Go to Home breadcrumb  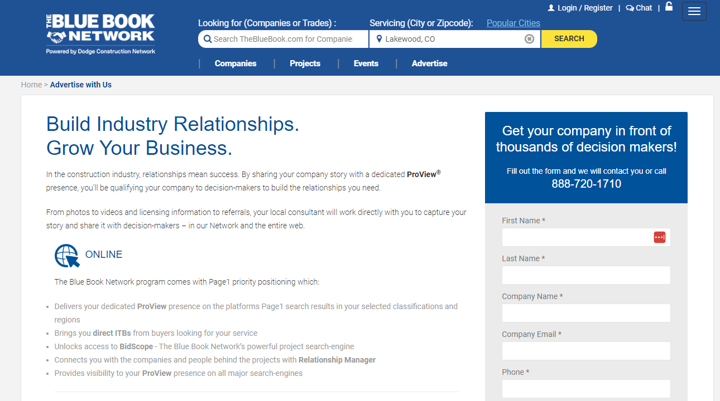[x=31, y=85]
